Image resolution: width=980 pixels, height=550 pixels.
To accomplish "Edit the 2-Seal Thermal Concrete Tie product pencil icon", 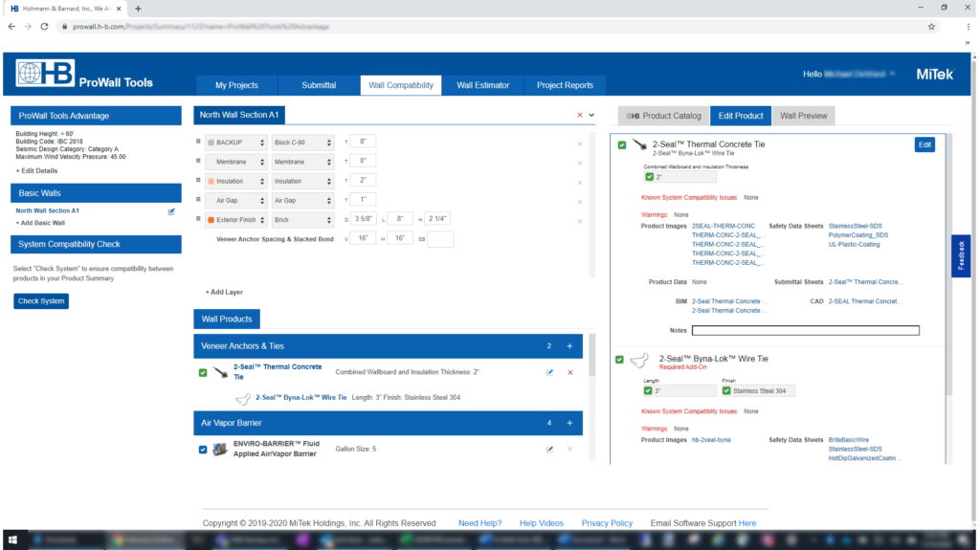I will (549, 372).
